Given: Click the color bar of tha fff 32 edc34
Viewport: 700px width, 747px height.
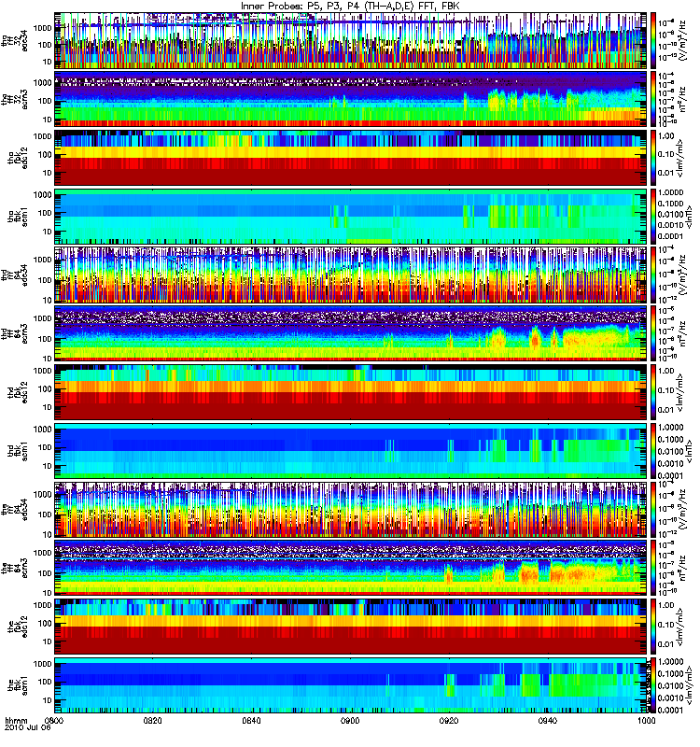Looking at the screenshot, I should [x=653, y=40].
